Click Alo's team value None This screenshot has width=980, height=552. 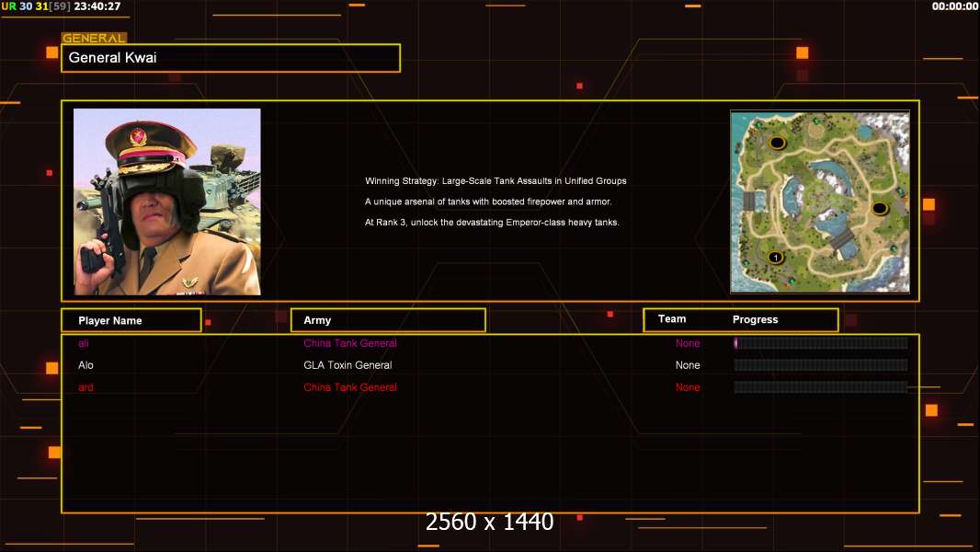pos(688,365)
